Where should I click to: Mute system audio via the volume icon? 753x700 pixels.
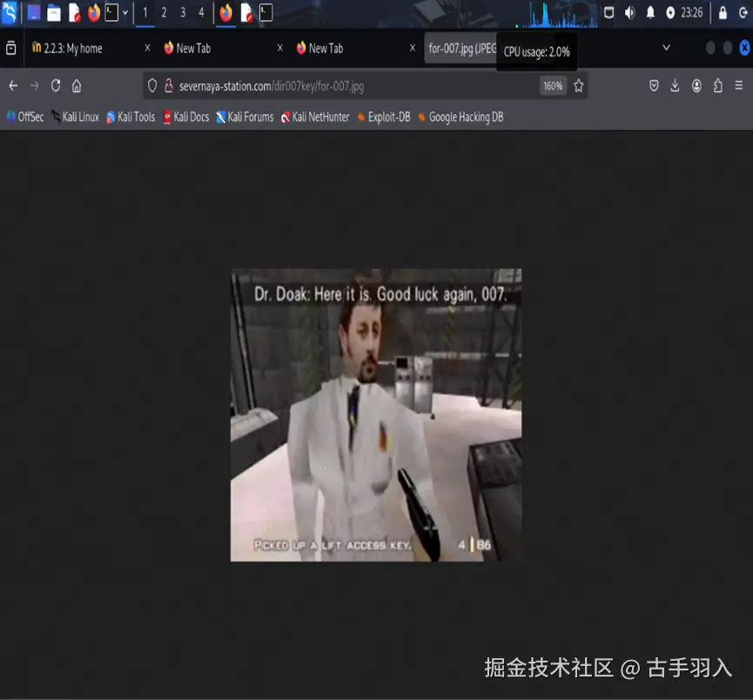629,13
